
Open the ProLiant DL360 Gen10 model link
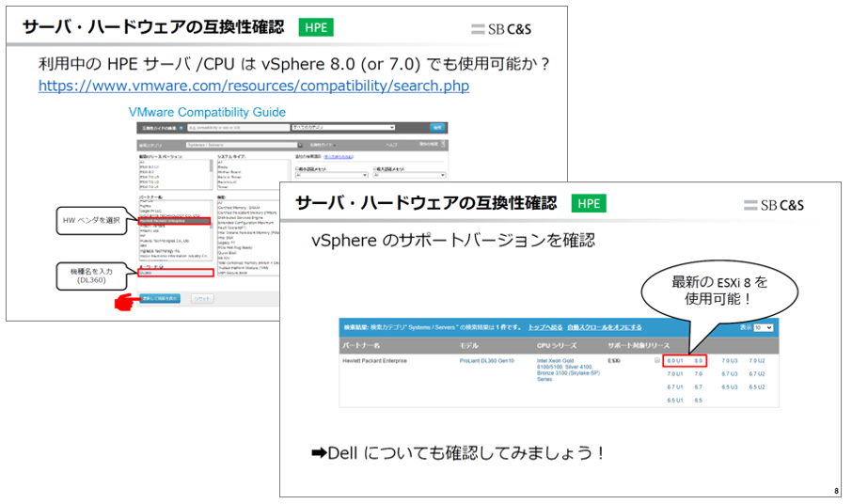pos(486,361)
